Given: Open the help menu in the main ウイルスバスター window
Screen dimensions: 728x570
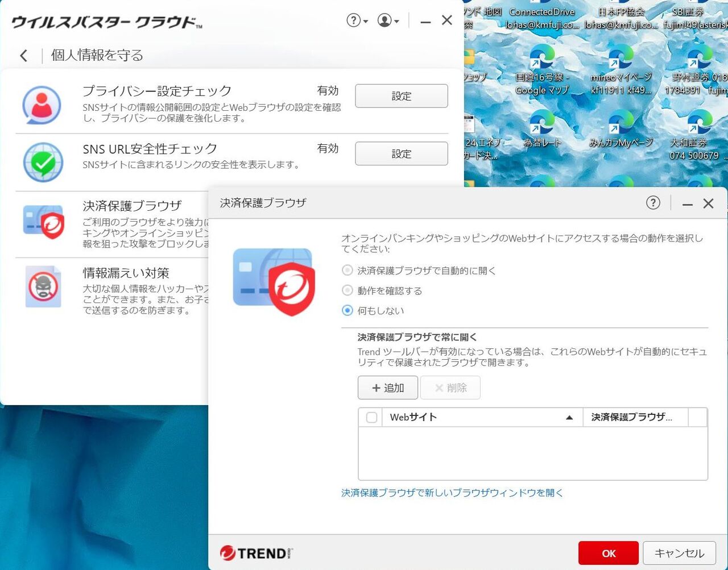Looking at the screenshot, I should 357,21.
